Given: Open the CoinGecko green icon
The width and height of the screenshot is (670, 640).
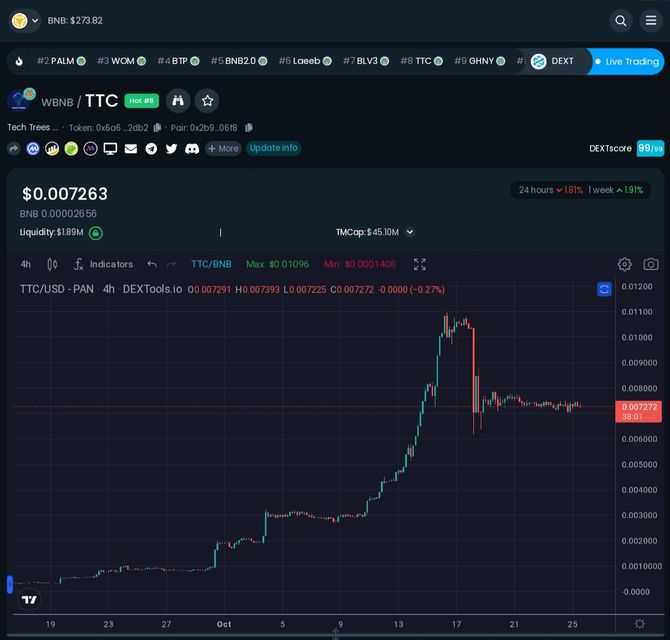Looking at the screenshot, I should [x=71, y=149].
